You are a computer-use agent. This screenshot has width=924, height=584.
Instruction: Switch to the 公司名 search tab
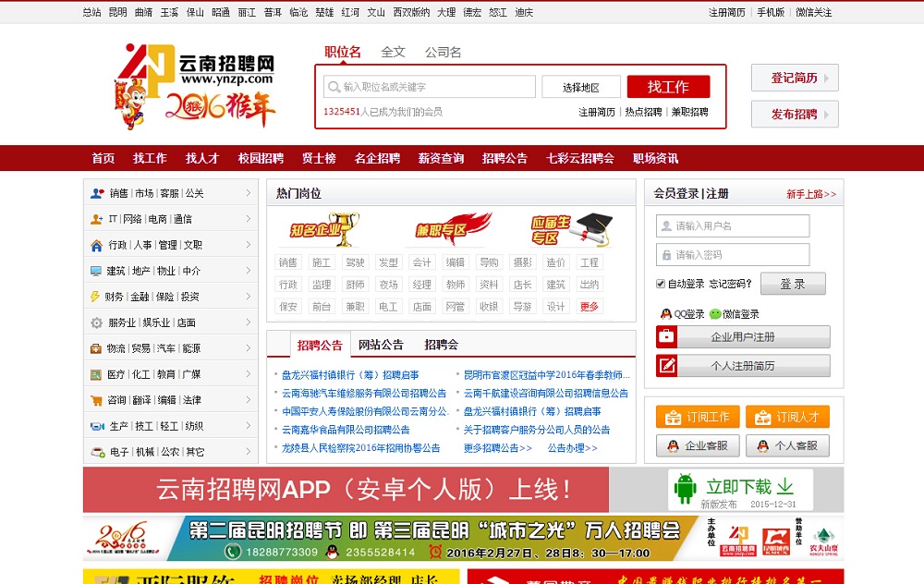tap(444, 52)
